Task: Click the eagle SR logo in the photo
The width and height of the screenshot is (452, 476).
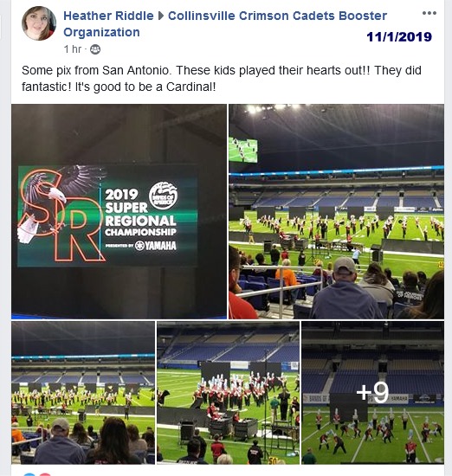Action: [61, 215]
